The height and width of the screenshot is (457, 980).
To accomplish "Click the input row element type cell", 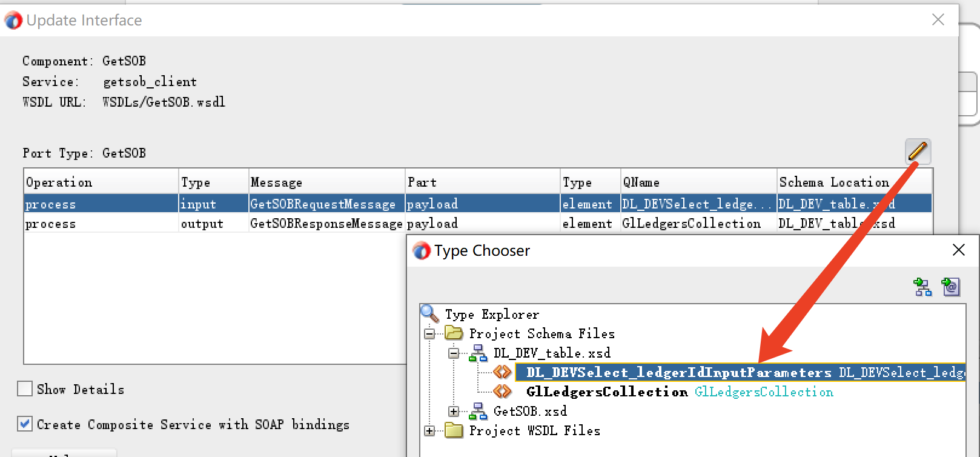I will pyautogui.click(x=591, y=204).
